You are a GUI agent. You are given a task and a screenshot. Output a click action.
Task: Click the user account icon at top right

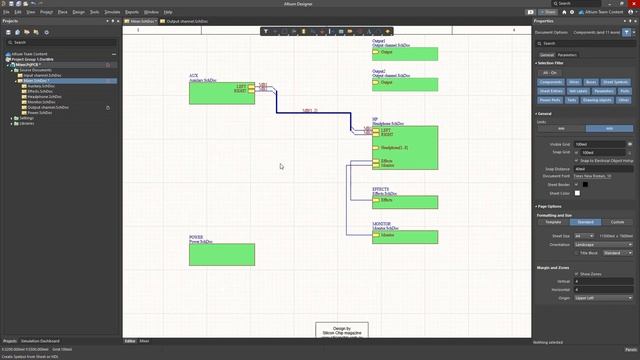(631, 12)
